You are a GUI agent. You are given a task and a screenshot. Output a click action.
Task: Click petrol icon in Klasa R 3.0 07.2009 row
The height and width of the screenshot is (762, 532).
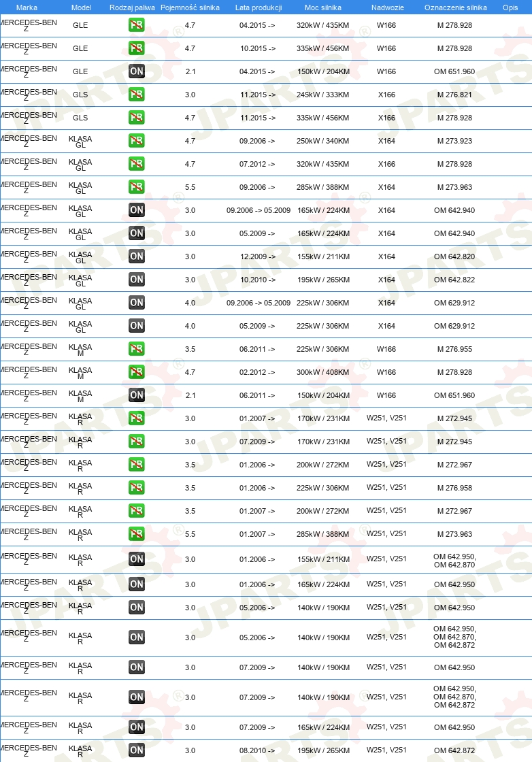click(137, 442)
